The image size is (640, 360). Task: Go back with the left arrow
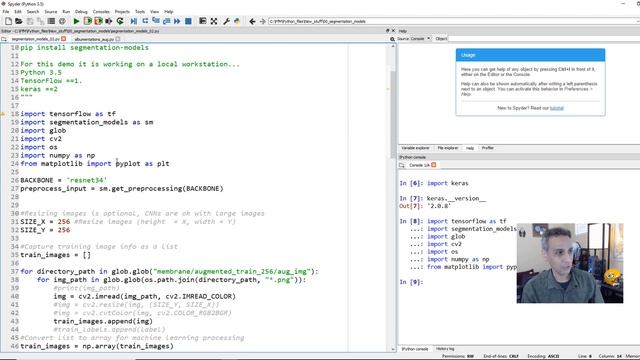click(252, 21)
